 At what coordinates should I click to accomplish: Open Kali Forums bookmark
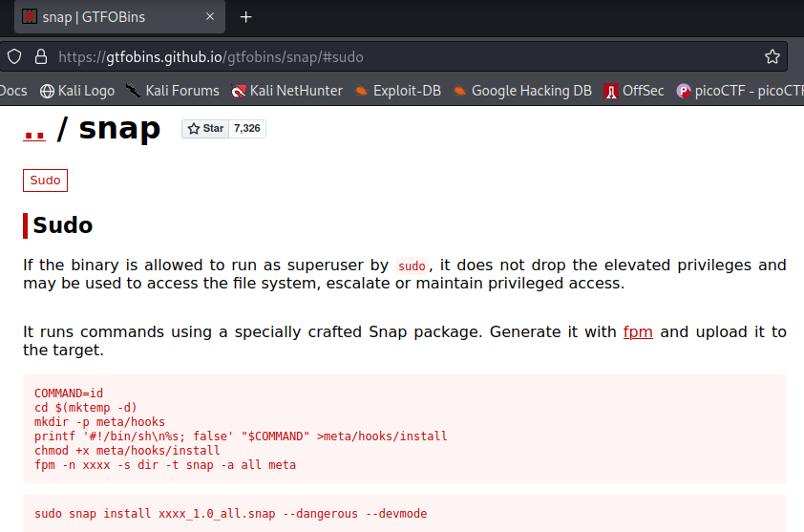click(x=172, y=91)
